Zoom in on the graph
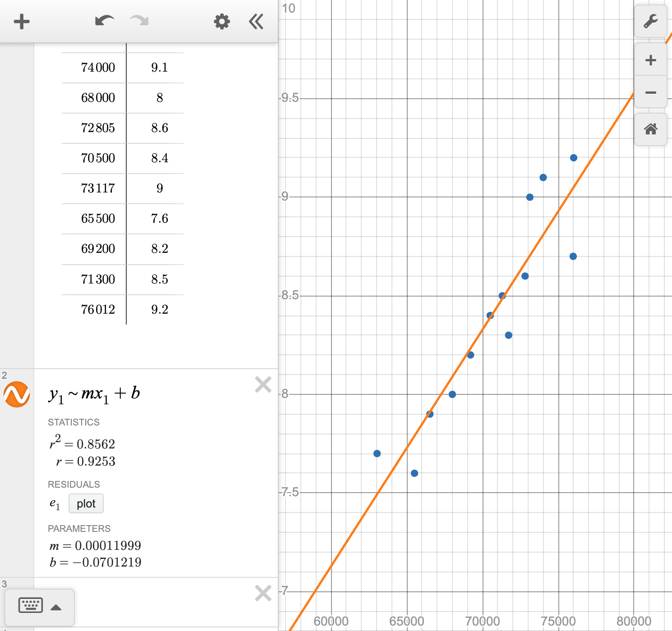The height and width of the screenshot is (631, 672). 651,60
